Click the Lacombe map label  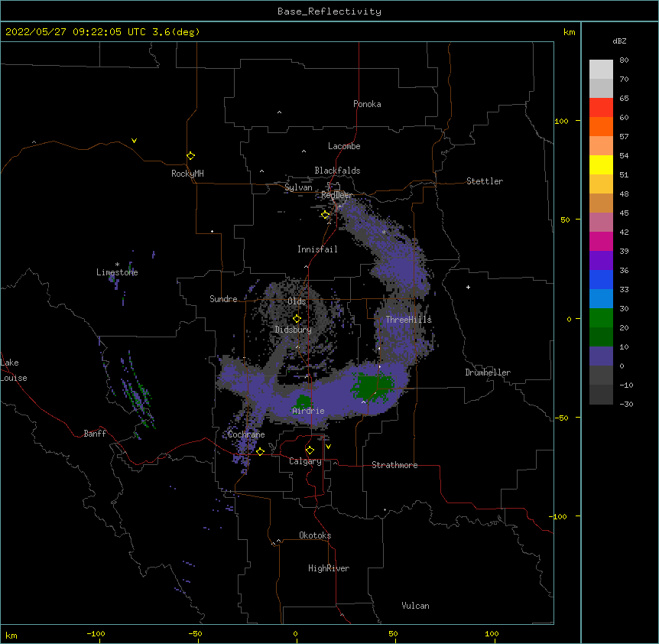click(x=344, y=146)
